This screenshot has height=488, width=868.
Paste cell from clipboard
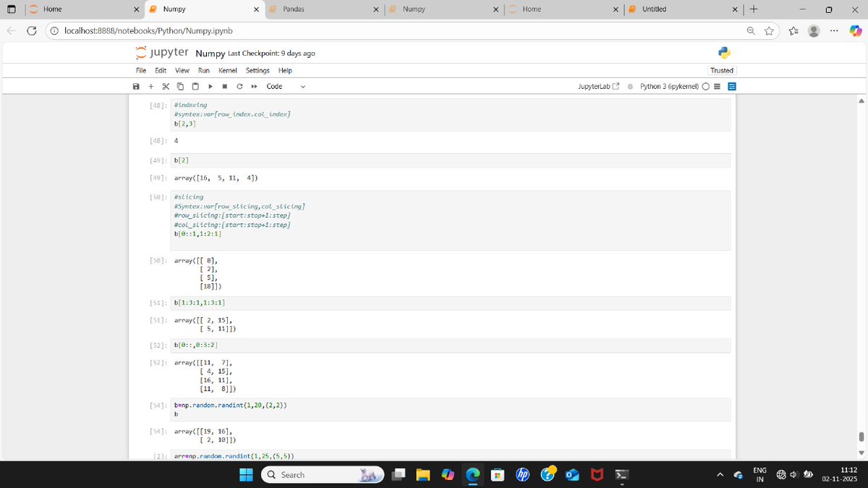195,86
